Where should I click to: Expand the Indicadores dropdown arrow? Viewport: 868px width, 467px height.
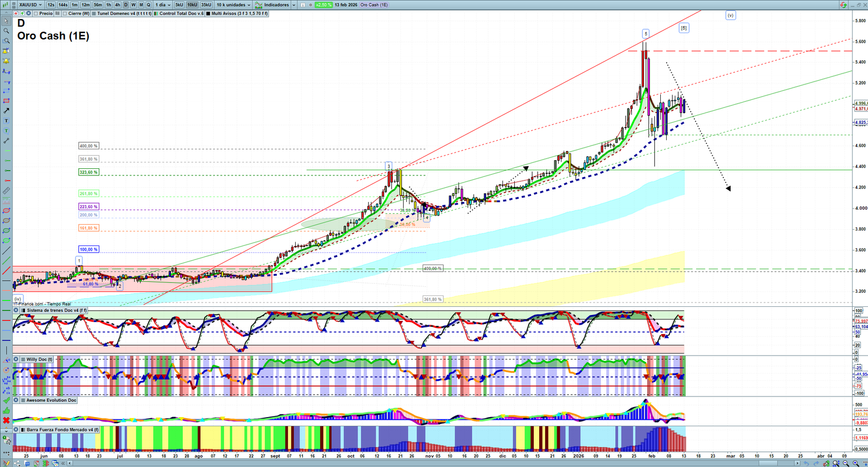(293, 5)
